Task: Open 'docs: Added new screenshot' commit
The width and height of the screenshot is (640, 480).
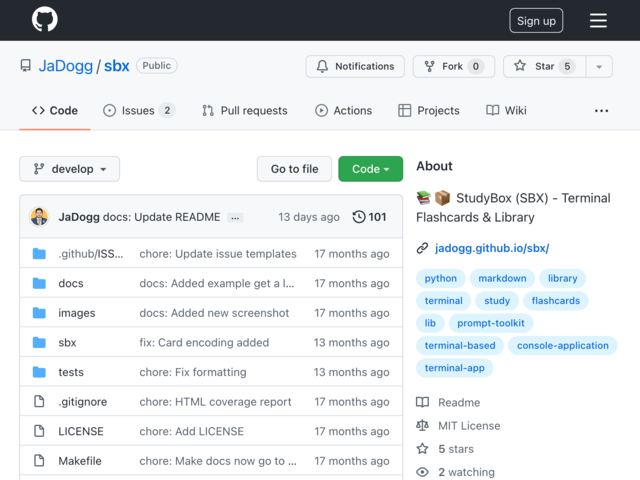Action: pos(214,313)
